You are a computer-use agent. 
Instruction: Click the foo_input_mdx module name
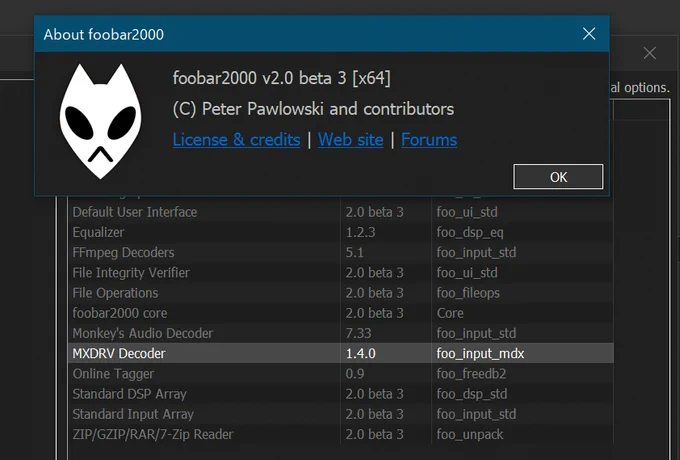[x=481, y=354]
